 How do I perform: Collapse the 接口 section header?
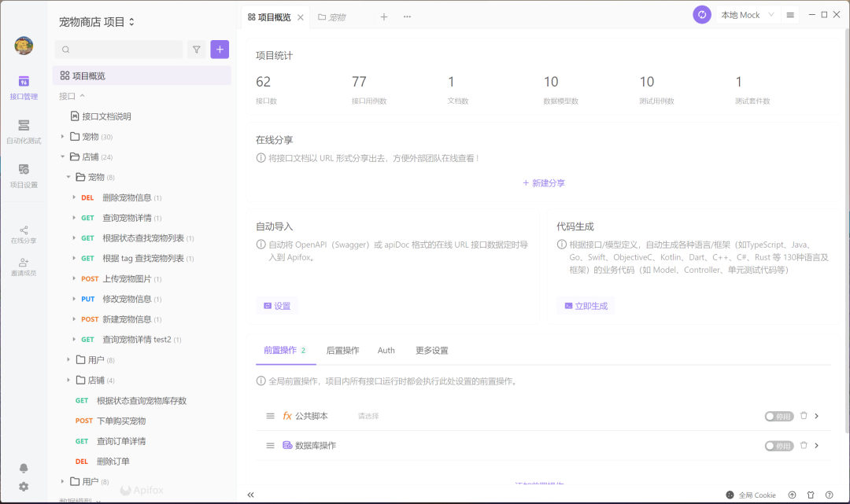click(x=72, y=96)
